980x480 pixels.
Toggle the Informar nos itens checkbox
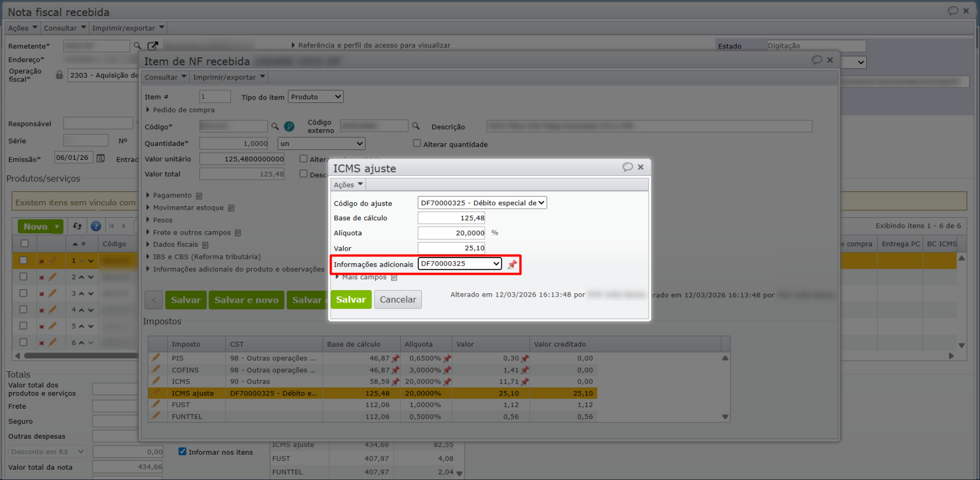[x=182, y=451]
